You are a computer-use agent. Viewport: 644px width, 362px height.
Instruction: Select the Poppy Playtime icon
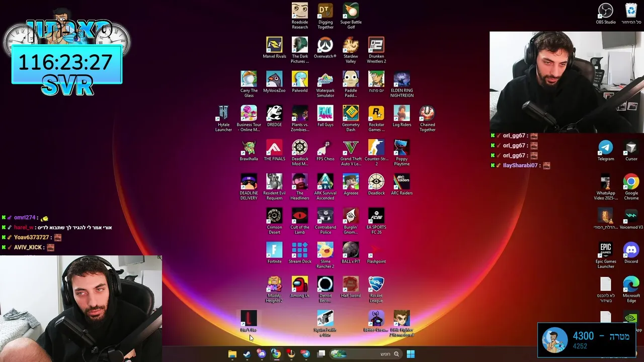click(402, 153)
